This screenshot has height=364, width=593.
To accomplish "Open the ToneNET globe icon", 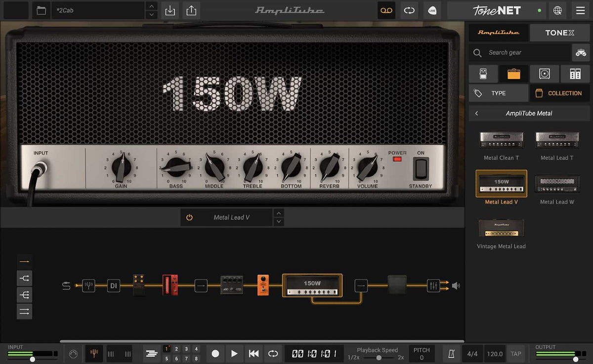I will pyautogui.click(x=558, y=10).
